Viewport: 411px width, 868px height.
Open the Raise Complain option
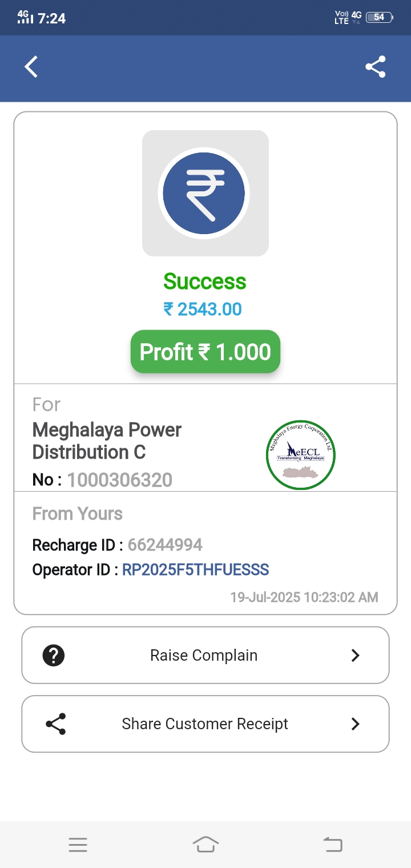(x=204, y=655)
